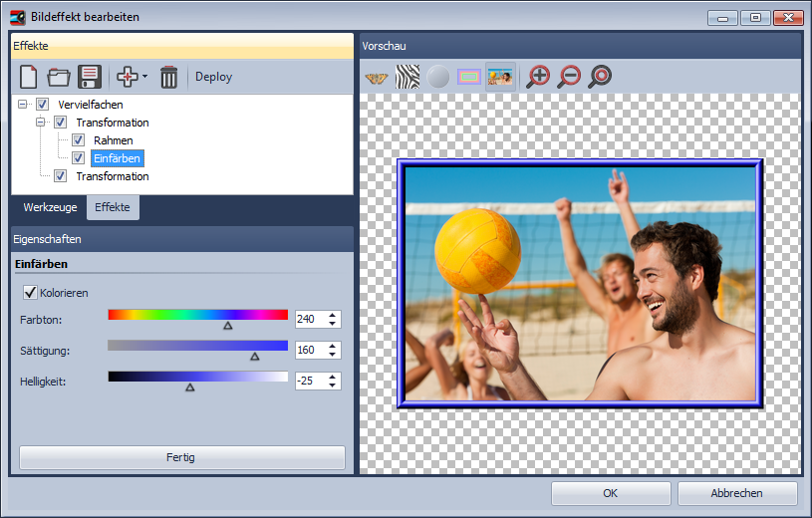Screen dimensions: 812x518
Task: Select the zebra pattern preview image
Action: (407, 77)
